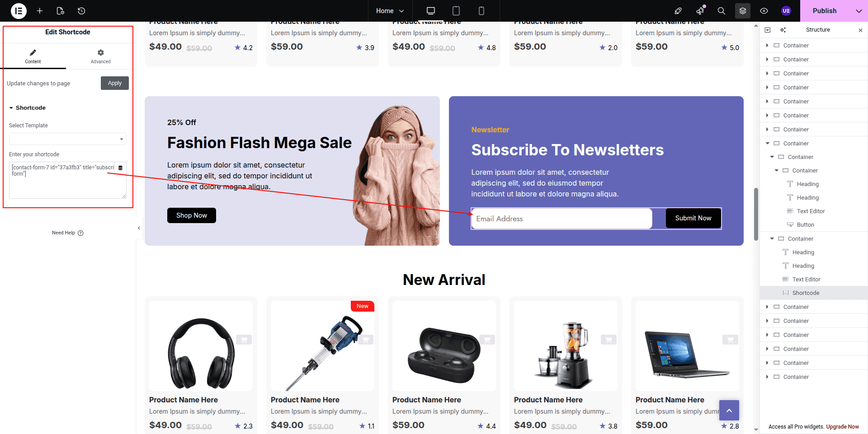This screenshot has height=434, width=868.
Task: Collapse the Shortcode section
Action: 28,108
